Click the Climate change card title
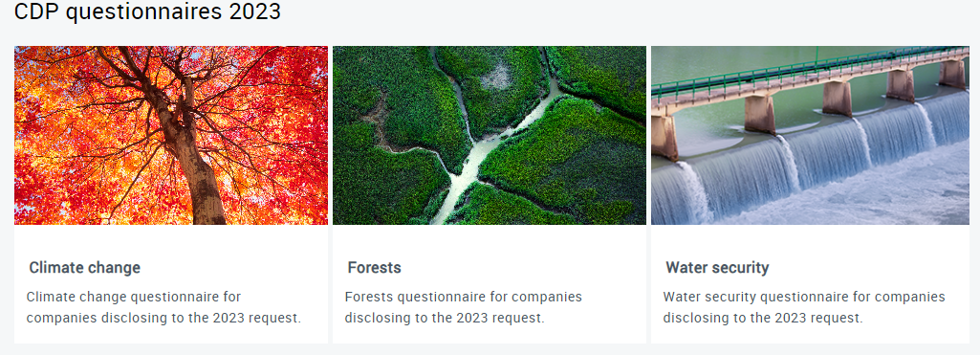 click(84, 268)
